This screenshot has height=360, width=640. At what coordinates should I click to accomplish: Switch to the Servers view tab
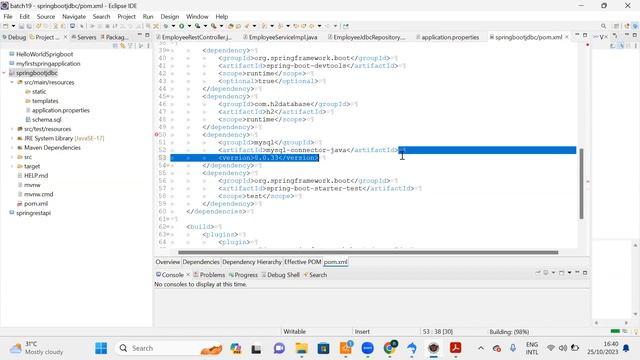(84, 37)
